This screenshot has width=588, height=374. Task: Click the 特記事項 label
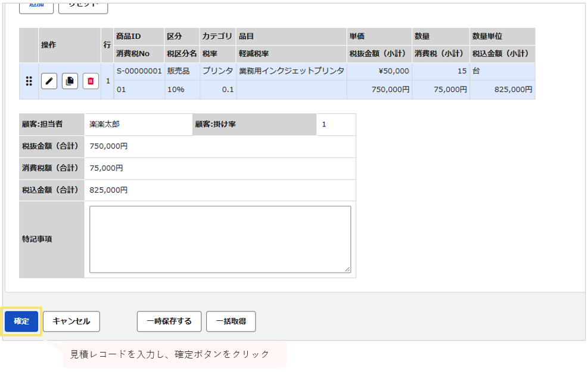point(37,239)
